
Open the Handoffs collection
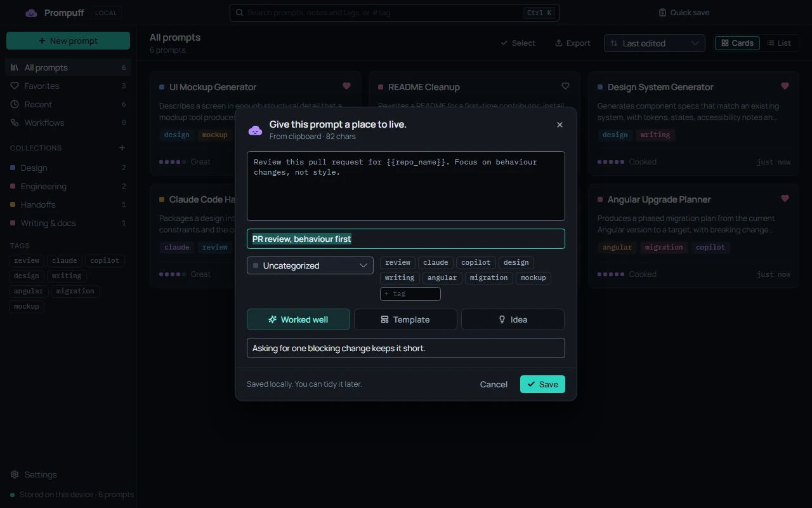(68, 204)
